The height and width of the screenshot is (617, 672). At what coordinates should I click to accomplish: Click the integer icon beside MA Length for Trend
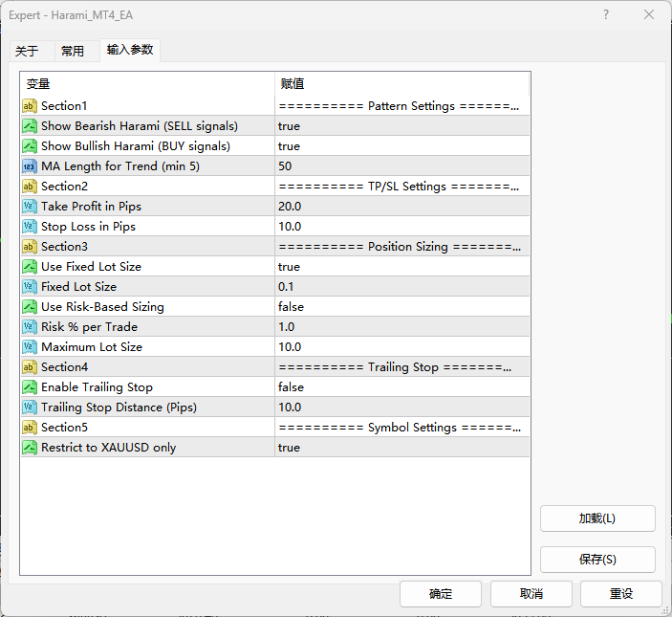(x=30, y=166)
